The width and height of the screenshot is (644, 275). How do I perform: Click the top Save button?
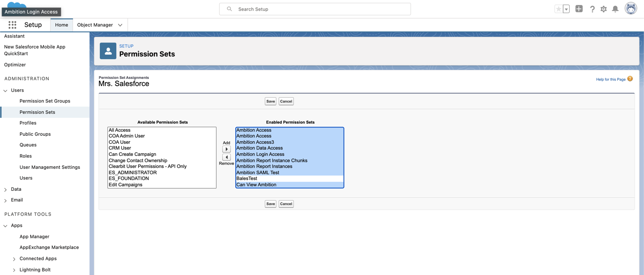[271, 101]
